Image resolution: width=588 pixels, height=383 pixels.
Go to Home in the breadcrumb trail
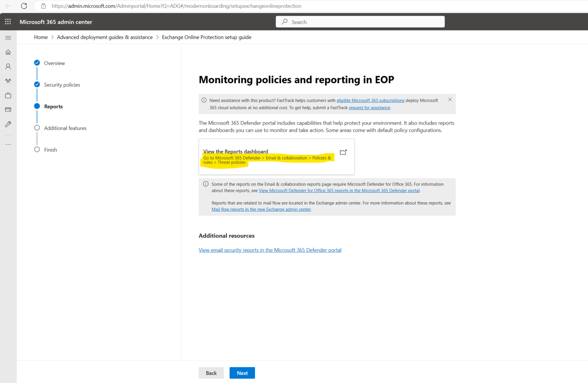point(41,37)
